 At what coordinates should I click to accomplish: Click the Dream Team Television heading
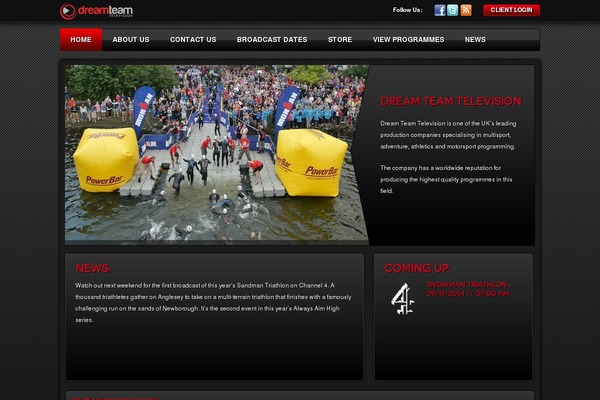click(x=451, y=101)
